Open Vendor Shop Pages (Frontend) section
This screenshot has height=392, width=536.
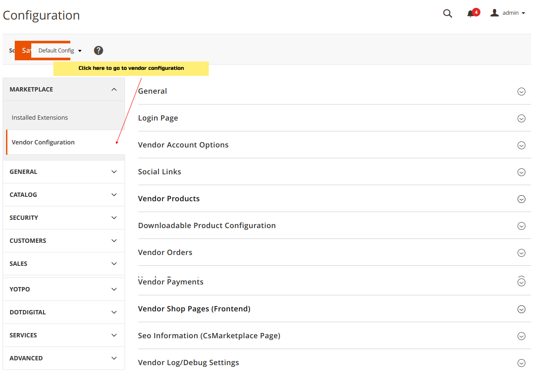(194, 309)
